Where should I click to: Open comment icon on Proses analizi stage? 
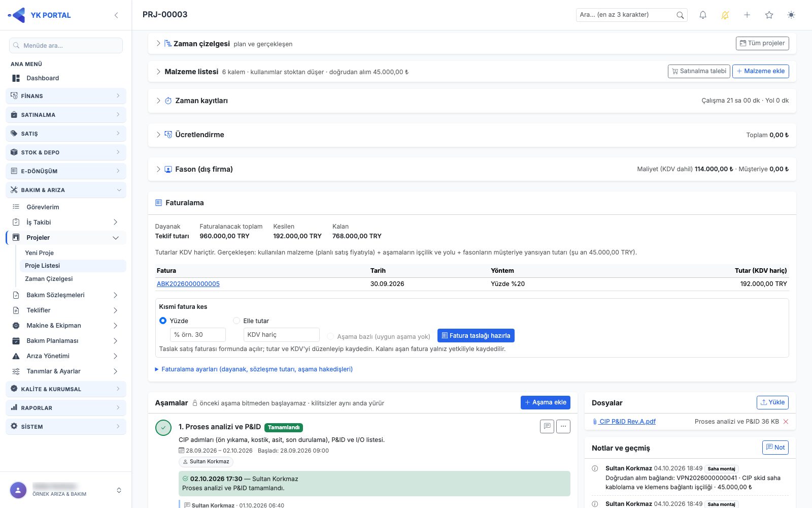[x=547, y=426]
